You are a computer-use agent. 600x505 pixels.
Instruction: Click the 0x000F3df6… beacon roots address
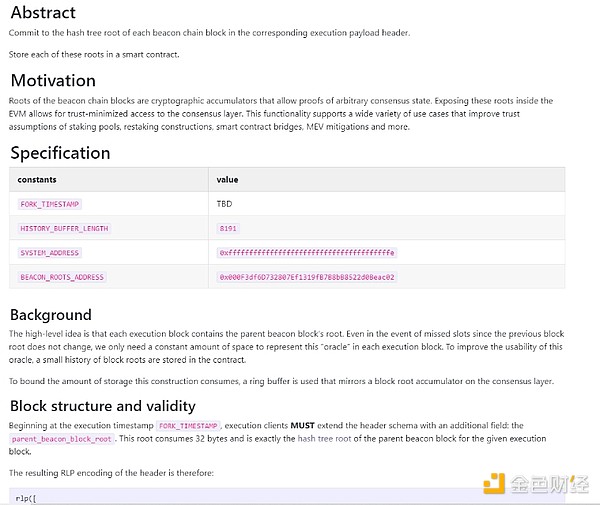[307, 277]
